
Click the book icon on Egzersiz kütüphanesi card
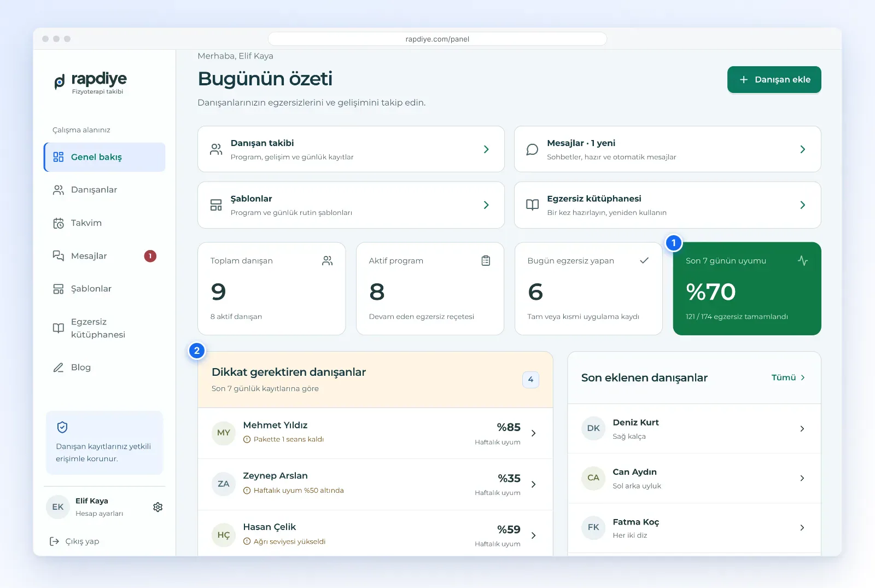click(x=532, y=205)
